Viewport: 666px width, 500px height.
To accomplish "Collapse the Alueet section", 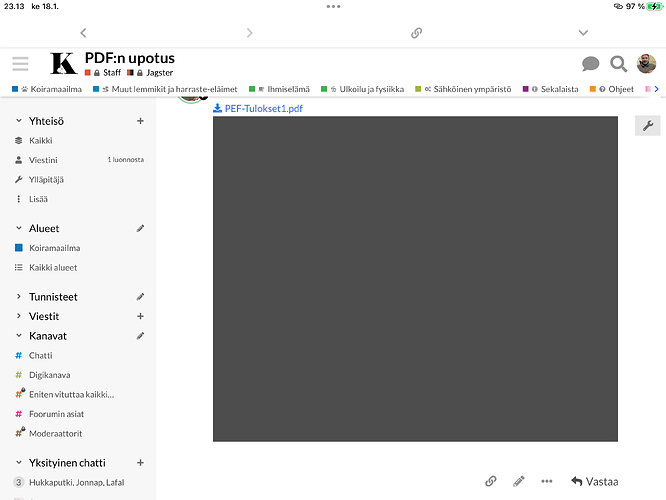I will coord(19,229).
